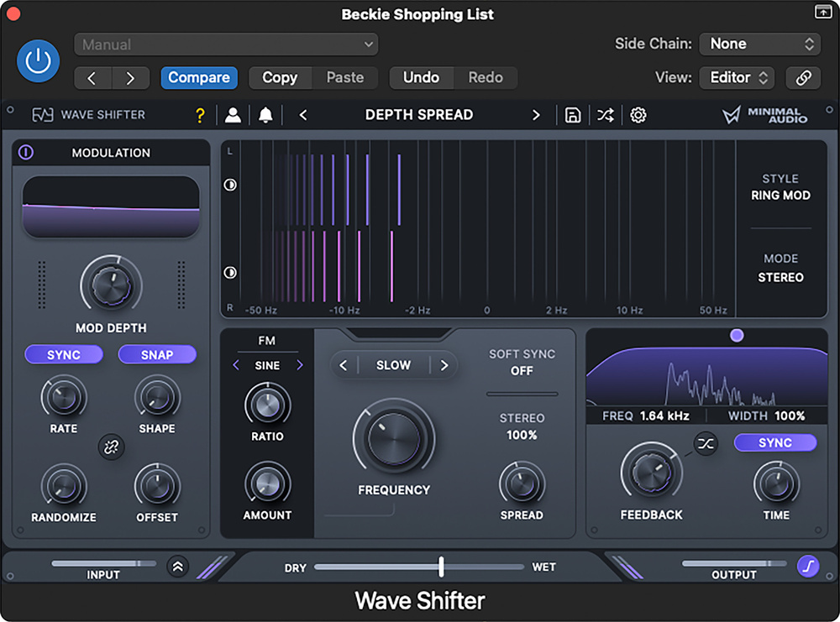
Task: Change the MODE STEREO selector
Action: click(780, 268)
